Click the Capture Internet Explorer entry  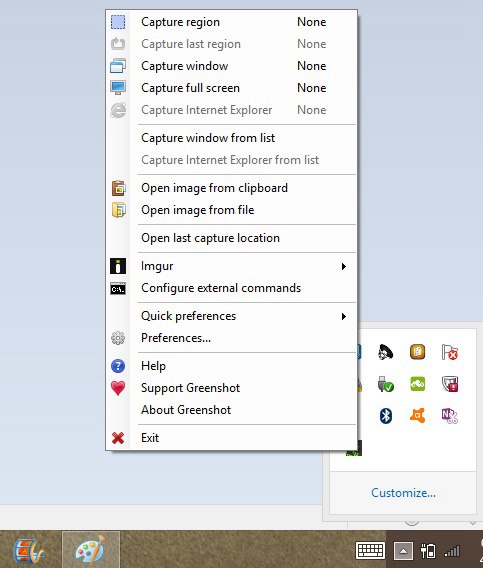coord(231,110)
